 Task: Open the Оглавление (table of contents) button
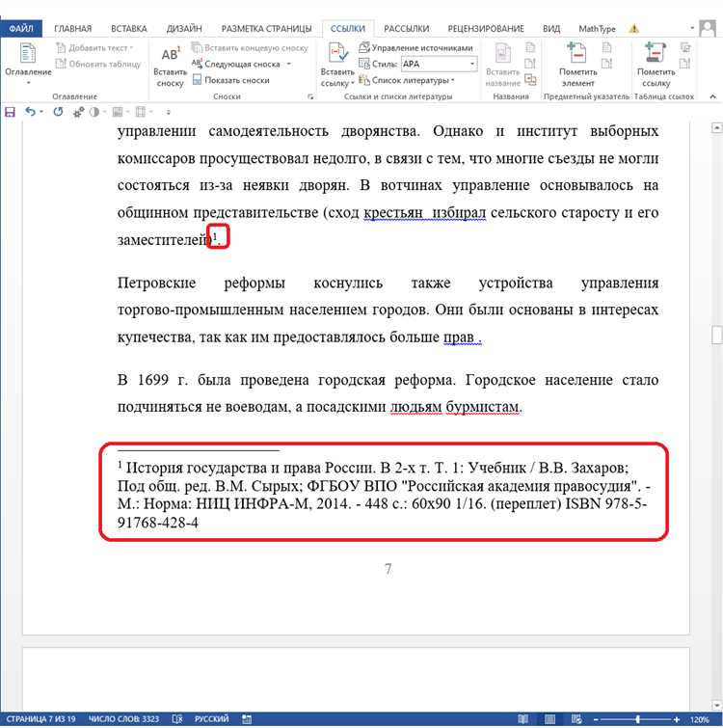point(28,63)
